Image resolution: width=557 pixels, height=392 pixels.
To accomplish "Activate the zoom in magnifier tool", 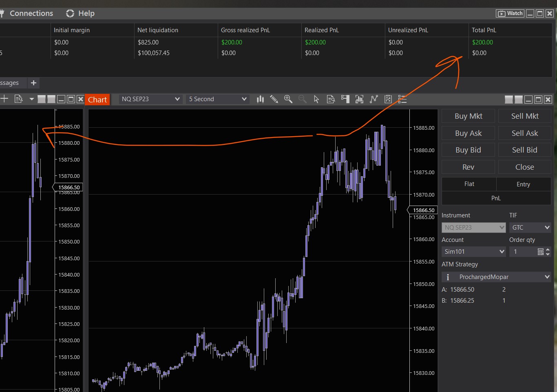I will [288, 99].
